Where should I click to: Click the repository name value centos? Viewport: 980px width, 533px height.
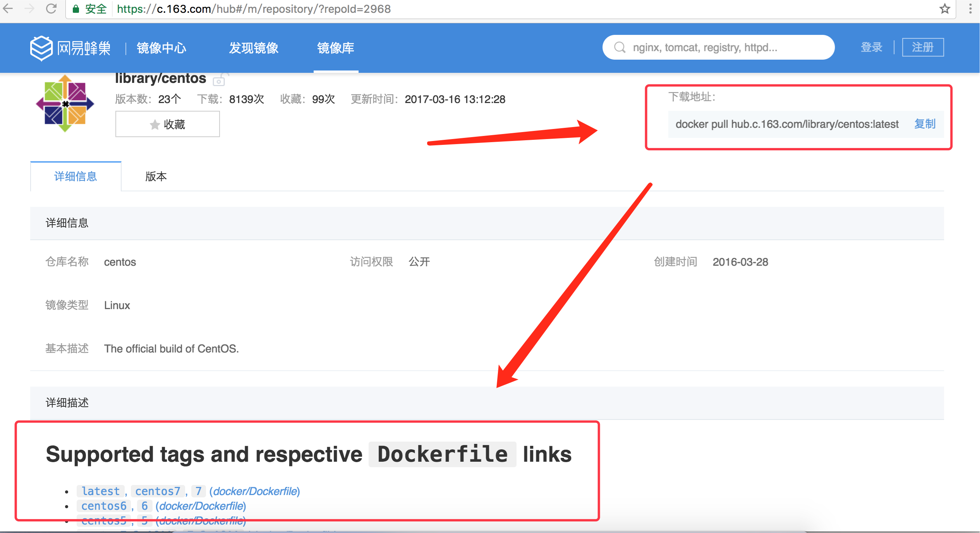click(120, 262)
